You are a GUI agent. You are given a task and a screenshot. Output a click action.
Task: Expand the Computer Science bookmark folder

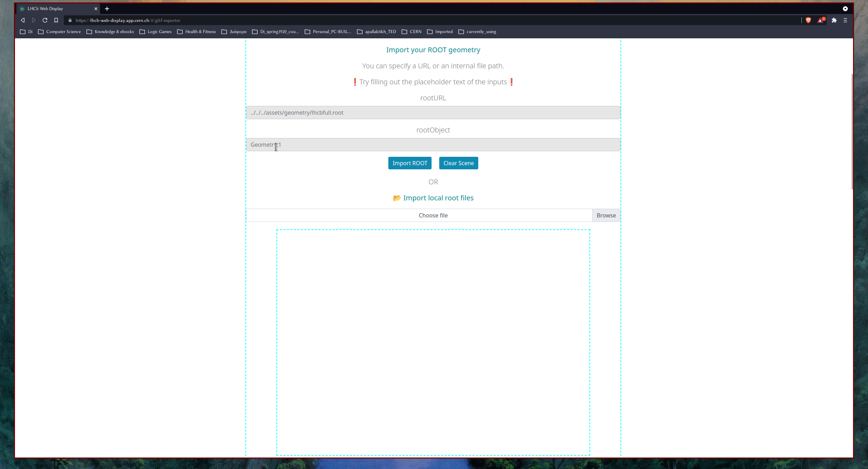[60, 32]
